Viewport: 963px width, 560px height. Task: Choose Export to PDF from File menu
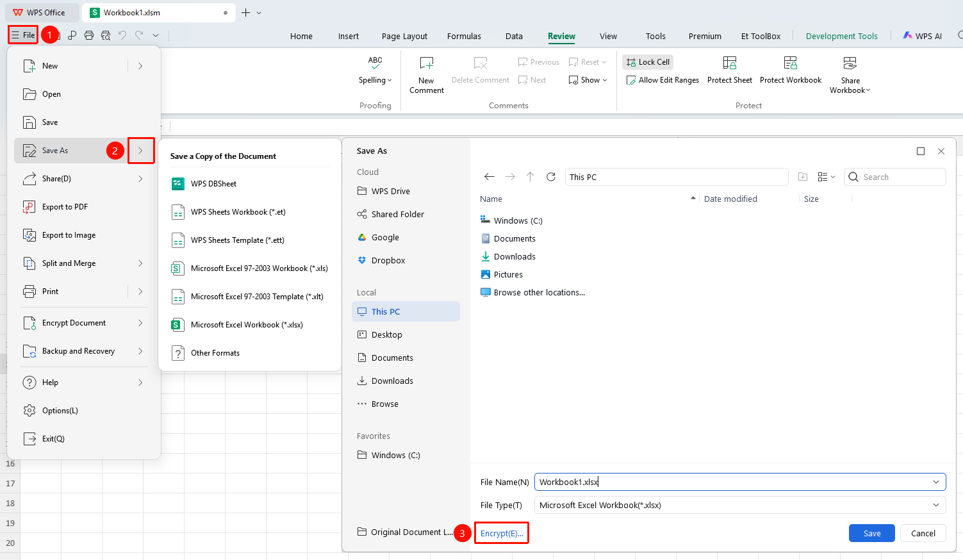[83, 207]
